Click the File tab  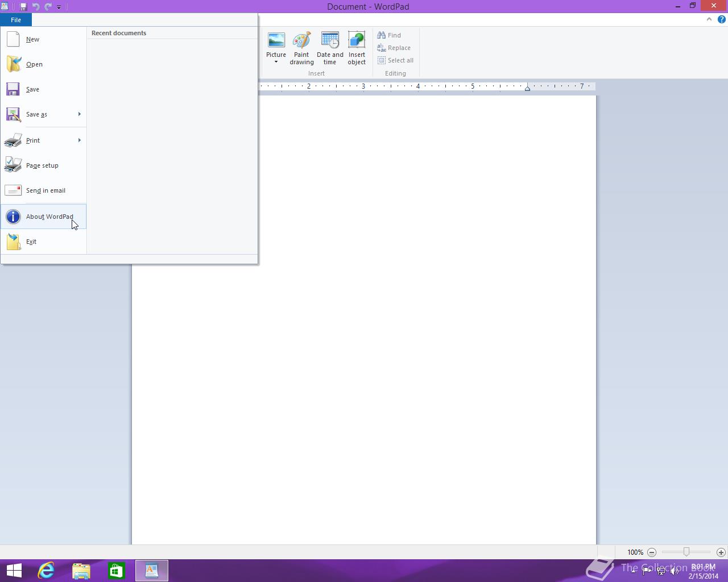click(16, 20)
